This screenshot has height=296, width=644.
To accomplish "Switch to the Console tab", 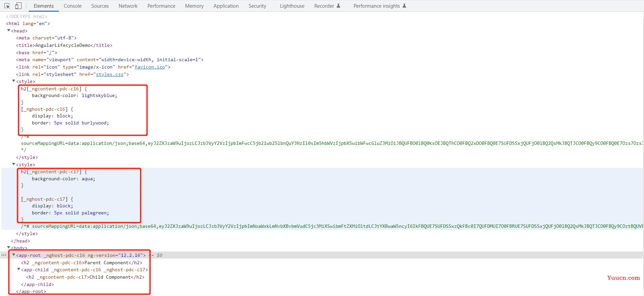I will pyautogui.click(x=73, y=6).
